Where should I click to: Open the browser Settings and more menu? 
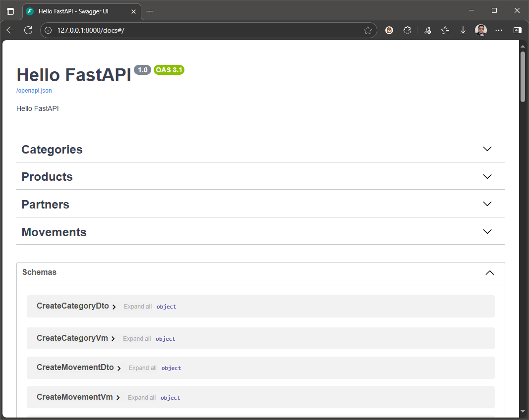pyautogui.click(x=499, y=30)
